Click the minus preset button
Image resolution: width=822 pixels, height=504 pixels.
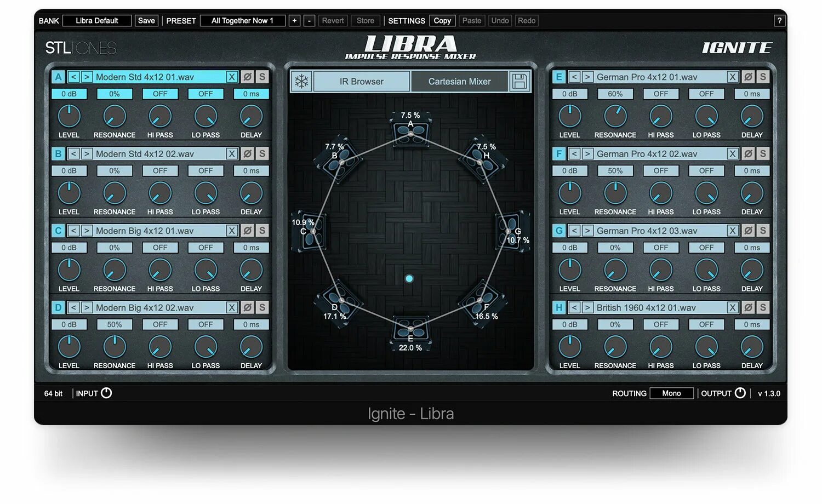309,21
